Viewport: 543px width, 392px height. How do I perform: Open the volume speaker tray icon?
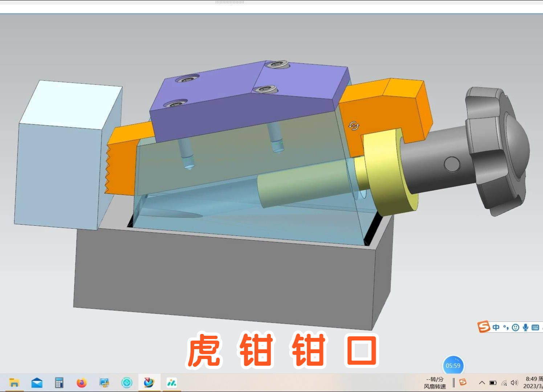(x=514, y=383)
